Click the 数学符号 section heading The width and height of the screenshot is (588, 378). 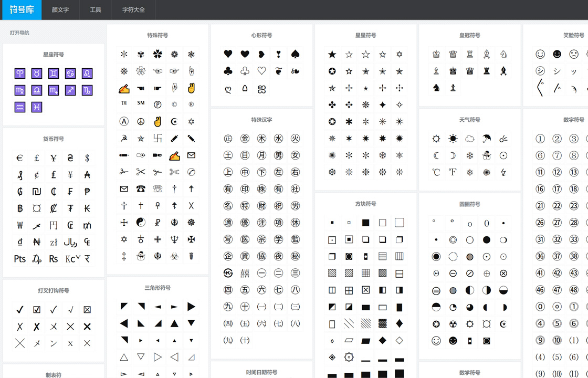point(470,373)
